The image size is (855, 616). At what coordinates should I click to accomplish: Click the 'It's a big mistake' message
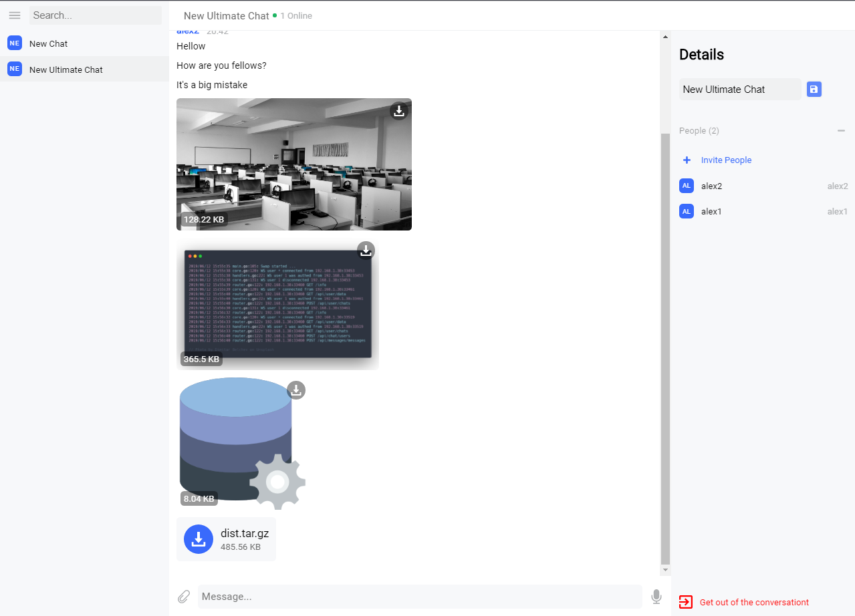212,85
